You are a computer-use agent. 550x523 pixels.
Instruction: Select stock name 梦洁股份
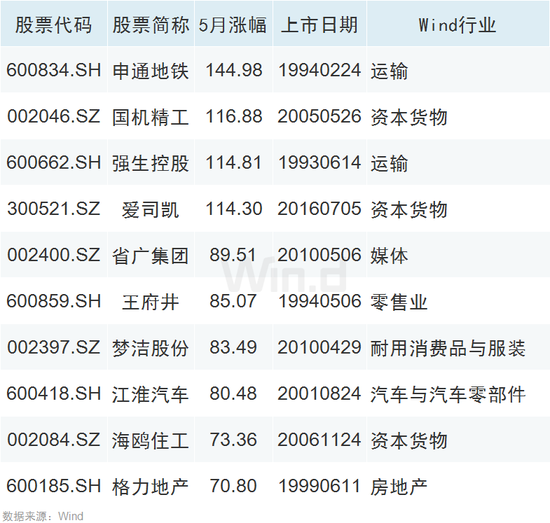[151, 348]
